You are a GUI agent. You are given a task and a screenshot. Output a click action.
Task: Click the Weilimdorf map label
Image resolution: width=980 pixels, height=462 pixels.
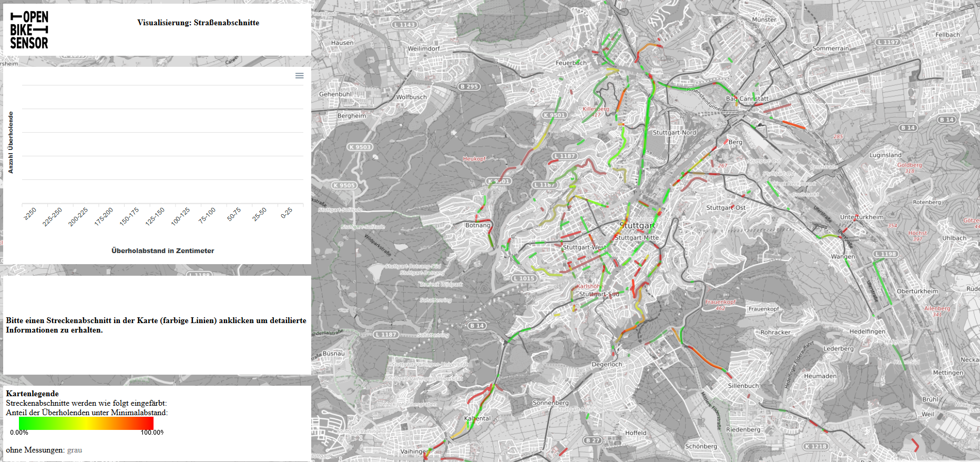coord(423,48)
